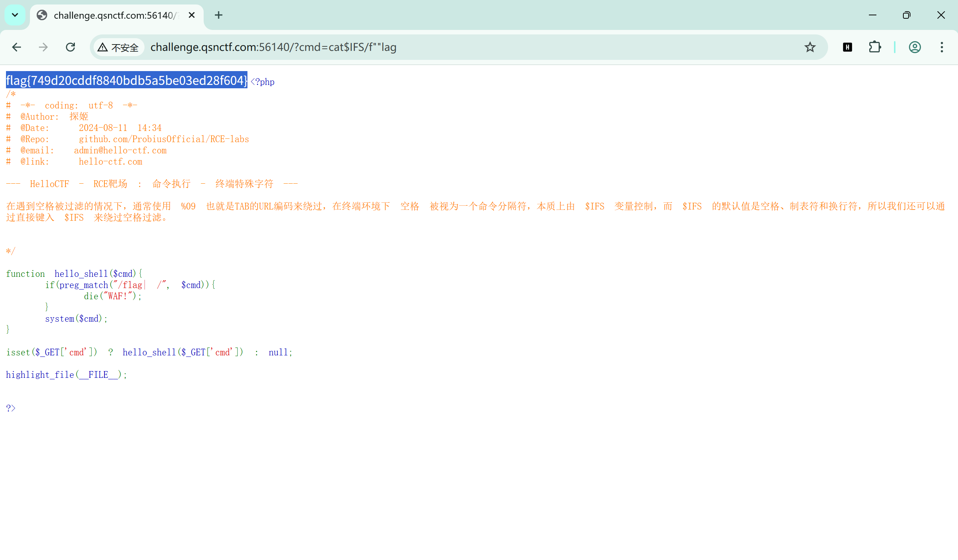Screen dimensions: 958x560
Task: Click the system($cmd) code line
Action: click(76, 319)
